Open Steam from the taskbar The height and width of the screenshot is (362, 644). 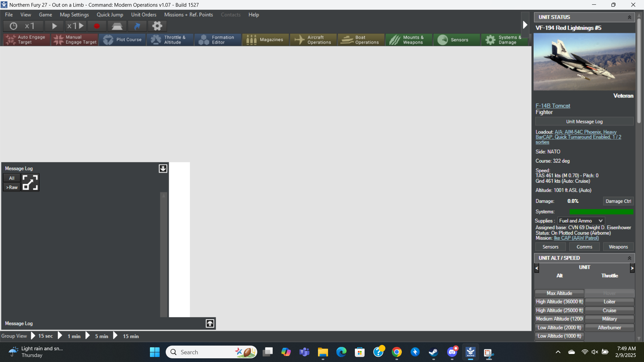[x=433, y=352]
